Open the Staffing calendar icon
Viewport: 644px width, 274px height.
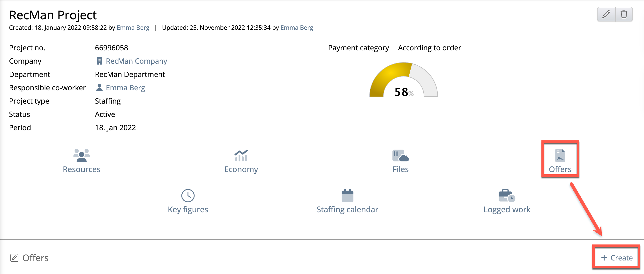pyautogui.click(x=347, y=196)
